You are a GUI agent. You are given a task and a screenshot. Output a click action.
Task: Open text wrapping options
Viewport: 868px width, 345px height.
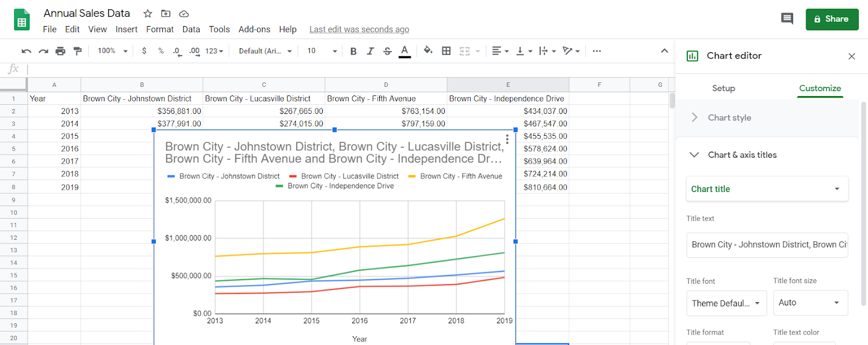tap(547, 51)
